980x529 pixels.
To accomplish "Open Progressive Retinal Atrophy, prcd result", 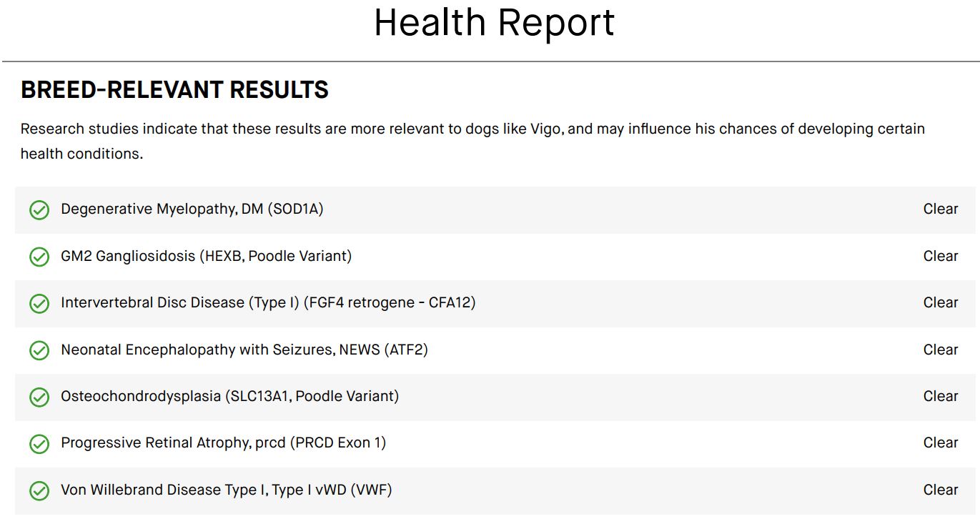I will tap(223, 443).
